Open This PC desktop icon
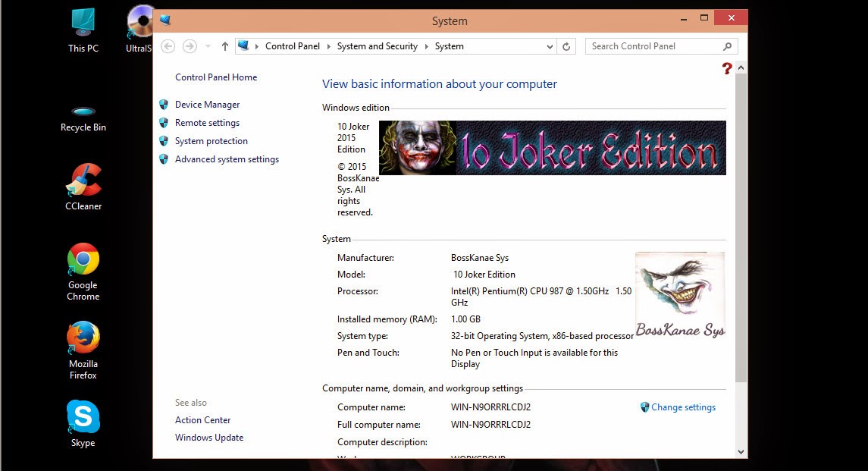The image size is (868, 471). point(83,31)
